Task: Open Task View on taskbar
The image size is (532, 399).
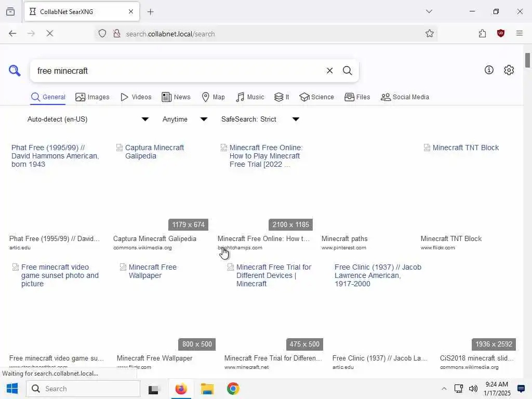Action: point(153,389)
